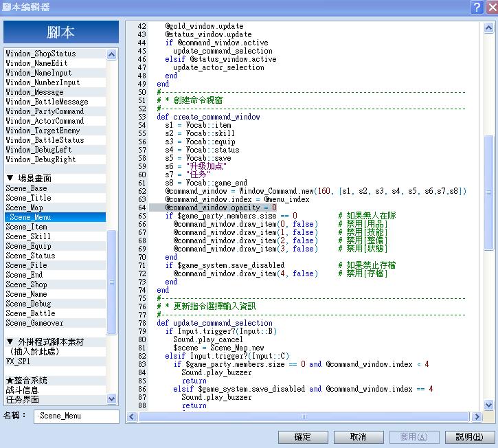498x448 pixels.
Task: Select Window_NameInput script
Action: tap(55, 73)
